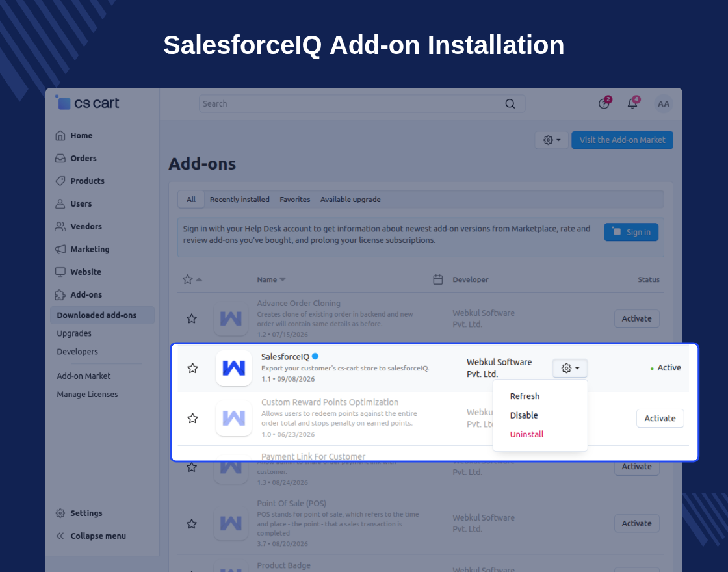Click the Developer column header

pos(471,279)
